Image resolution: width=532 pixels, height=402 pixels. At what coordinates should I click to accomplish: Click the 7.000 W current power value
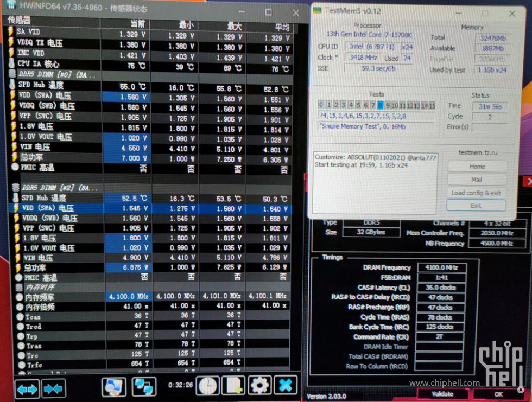134,158
